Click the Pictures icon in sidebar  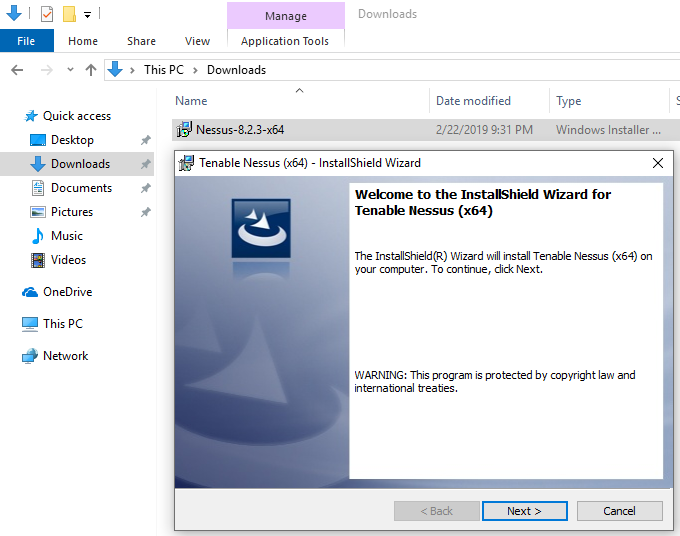coord(38,212)
